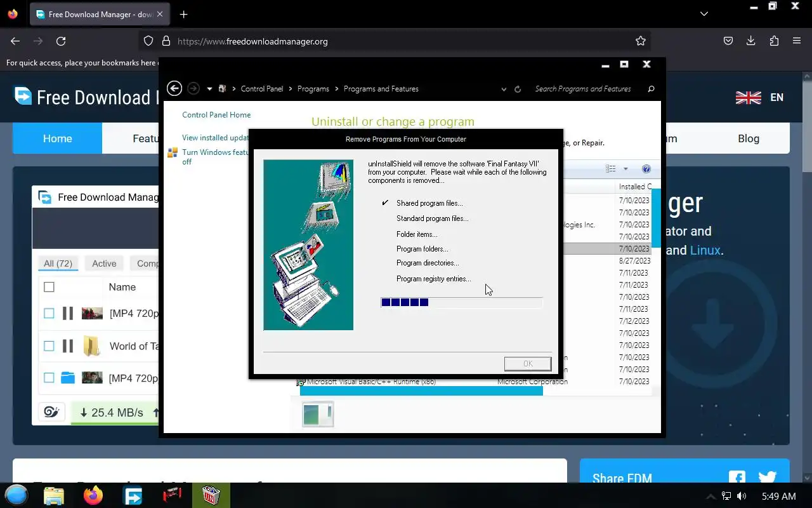This screenshot has width=812, height=508.
Task: Click the snail speed-limit icon in FDM preview
Action: [x=51, y=412]
